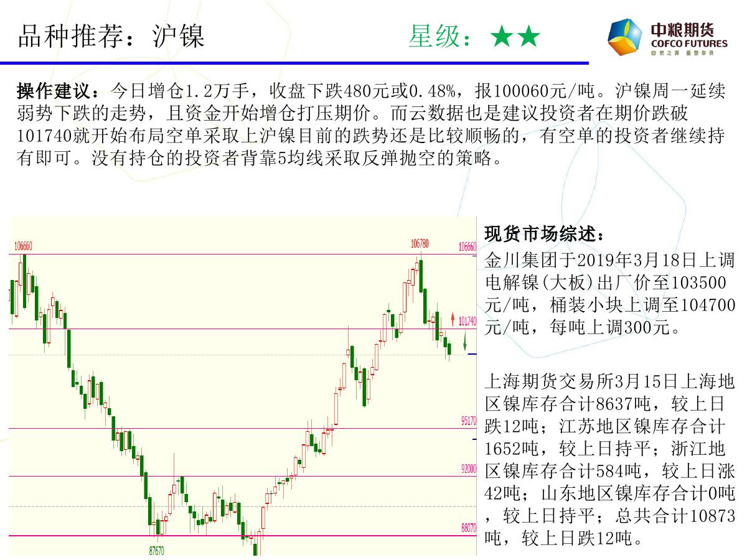Click the 87670 low price label

156,551
